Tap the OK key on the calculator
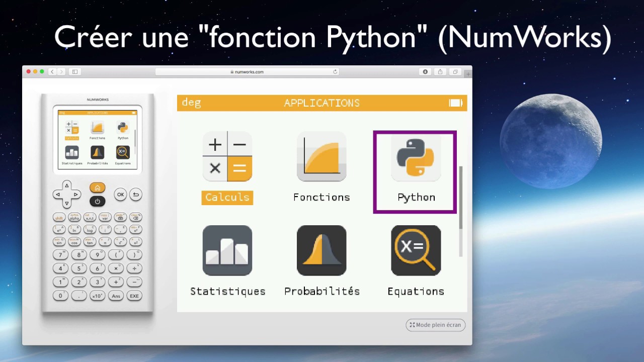Screen dimensions: 644x362 [x=120, y=195]
